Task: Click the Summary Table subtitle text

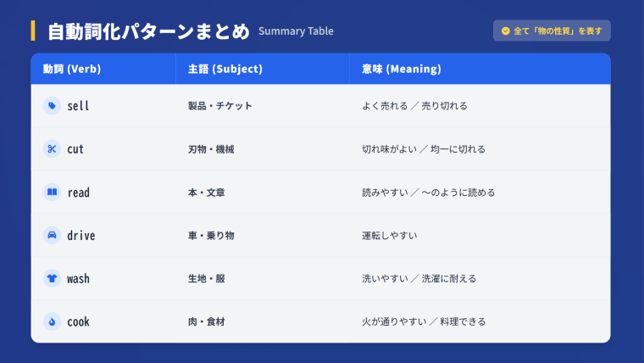Action: (296, 31)
